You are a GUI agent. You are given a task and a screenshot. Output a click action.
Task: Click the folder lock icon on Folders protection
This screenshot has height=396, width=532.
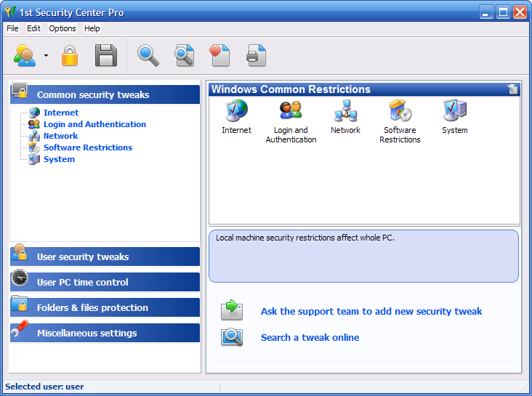click(x=20, y=304)
